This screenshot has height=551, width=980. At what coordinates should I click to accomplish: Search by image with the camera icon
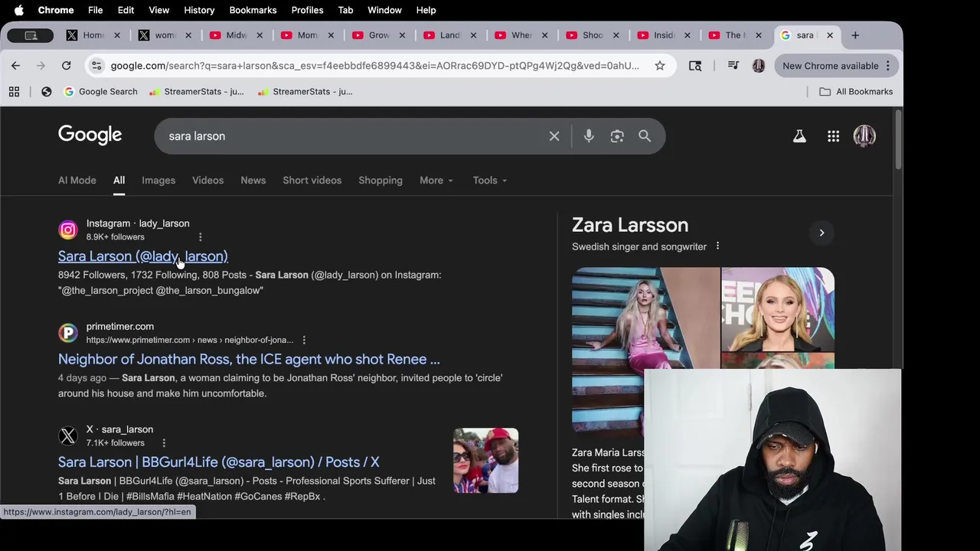pos(617,136)
